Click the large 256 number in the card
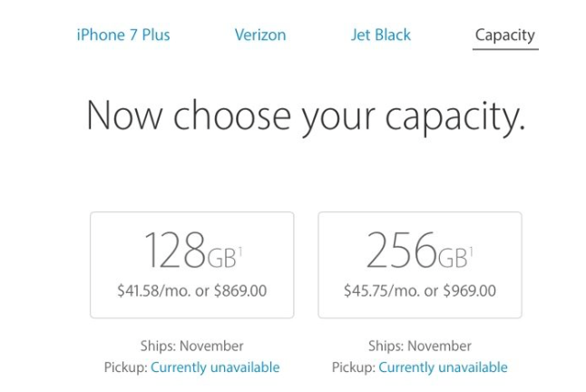 (x=402, y=250)
